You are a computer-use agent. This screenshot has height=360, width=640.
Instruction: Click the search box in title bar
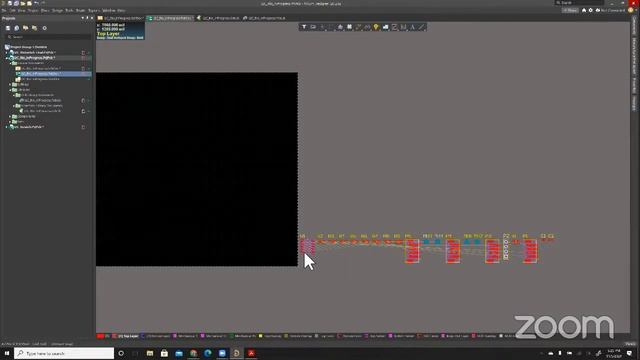tap(579, 3)
